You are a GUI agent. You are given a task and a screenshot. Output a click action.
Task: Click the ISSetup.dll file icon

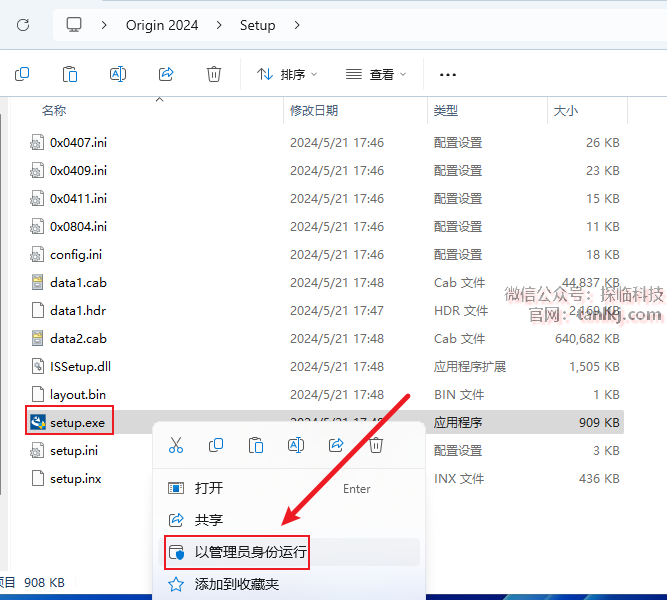38,366
